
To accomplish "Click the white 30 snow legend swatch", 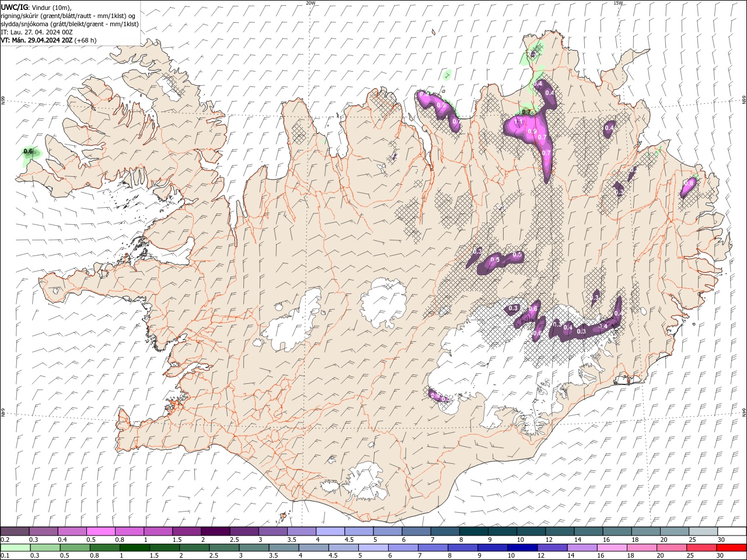I will (732, 531).
